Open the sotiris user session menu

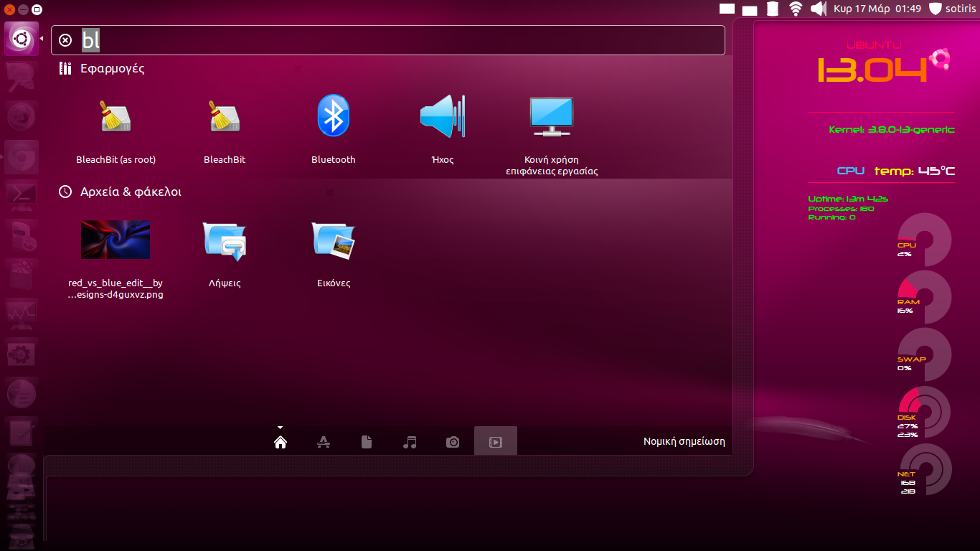click(x=953, y=9)
